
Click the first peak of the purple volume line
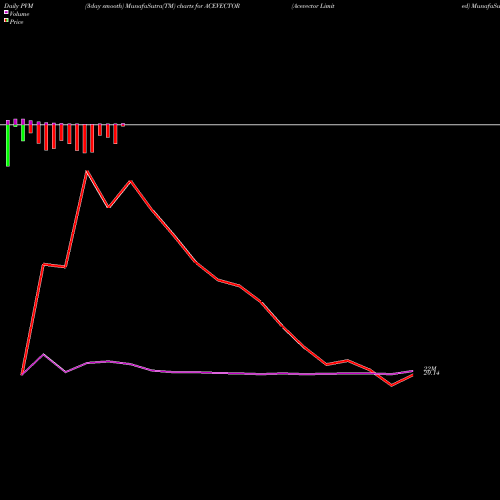[43, 354]
